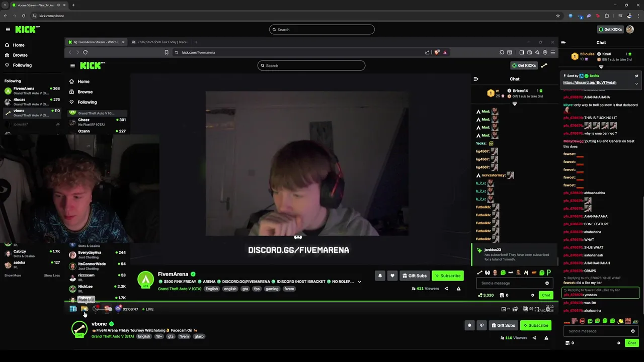
Task: Subscribe to vbone channel
Action: [535, 325]
